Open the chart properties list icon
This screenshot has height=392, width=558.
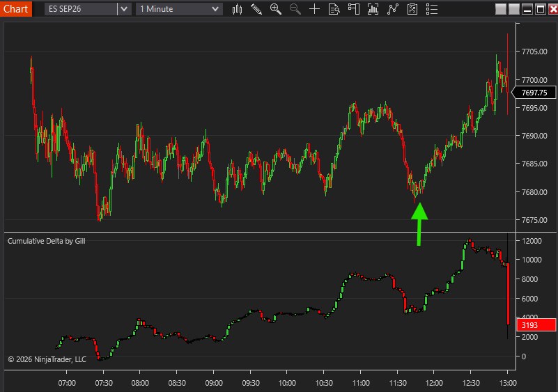coord(432,9)
